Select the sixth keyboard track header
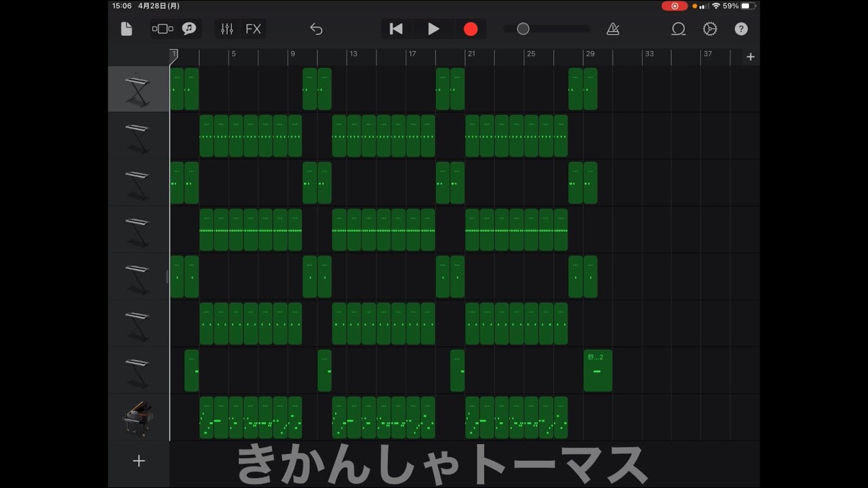The image size is (868, 488). pyautogui.click(x=138, y=324)
